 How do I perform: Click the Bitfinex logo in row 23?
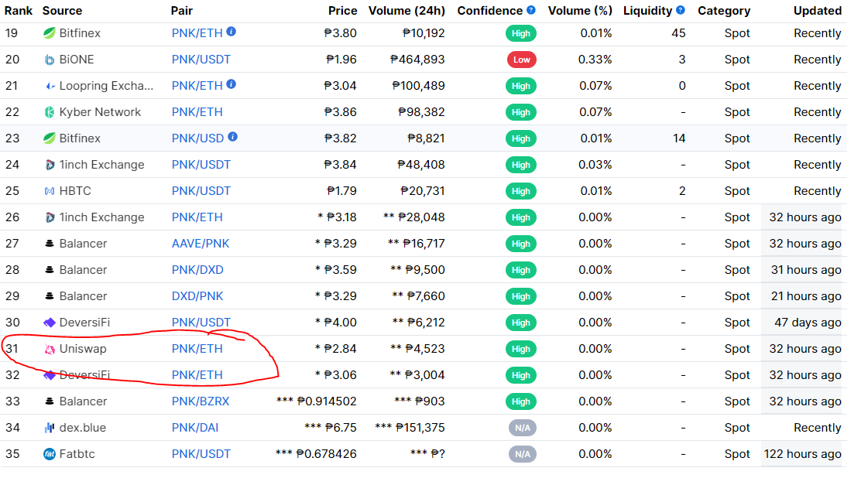50,138
